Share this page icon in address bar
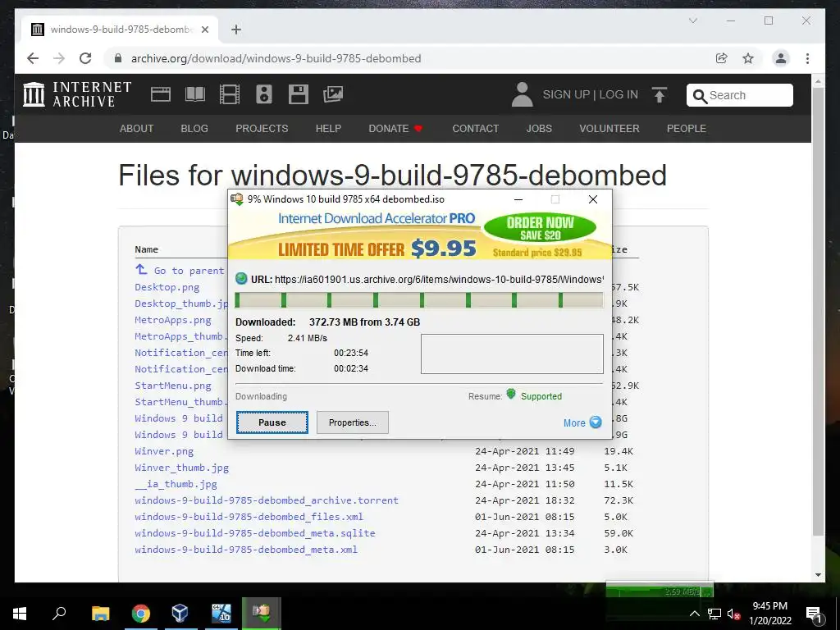840x630 pixels. 722,58
